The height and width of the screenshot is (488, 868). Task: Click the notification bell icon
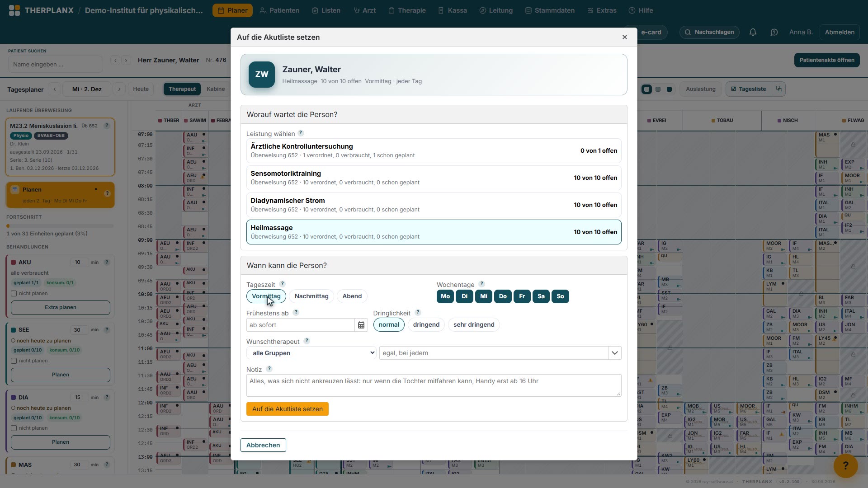click(753, 32)
